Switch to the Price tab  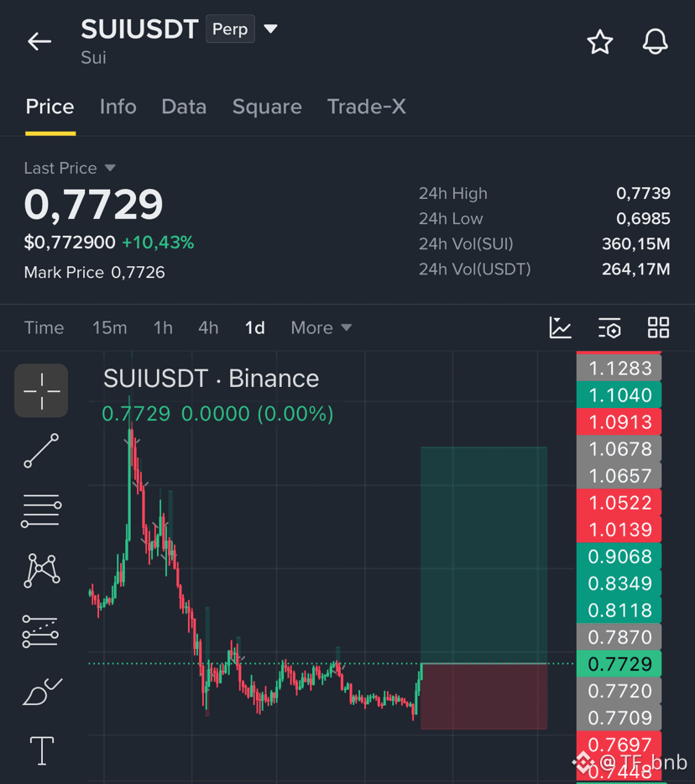(x=50, y=107)
